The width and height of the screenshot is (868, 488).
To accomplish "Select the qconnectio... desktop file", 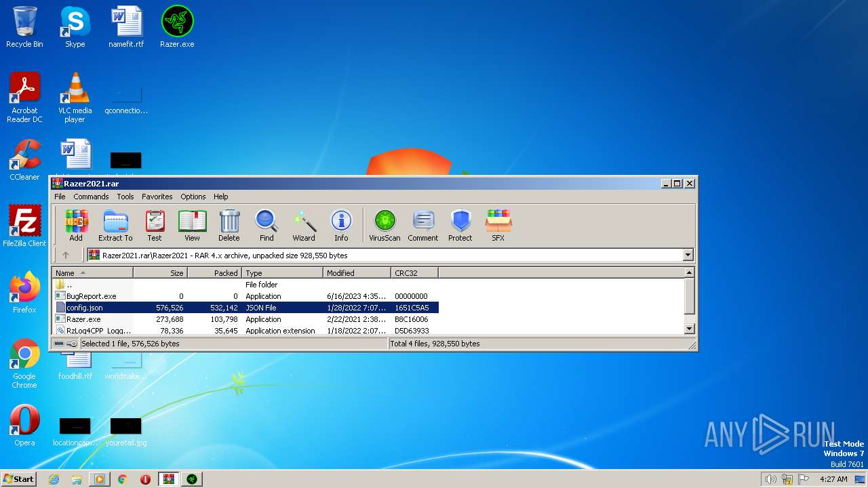I will [126, 100].
